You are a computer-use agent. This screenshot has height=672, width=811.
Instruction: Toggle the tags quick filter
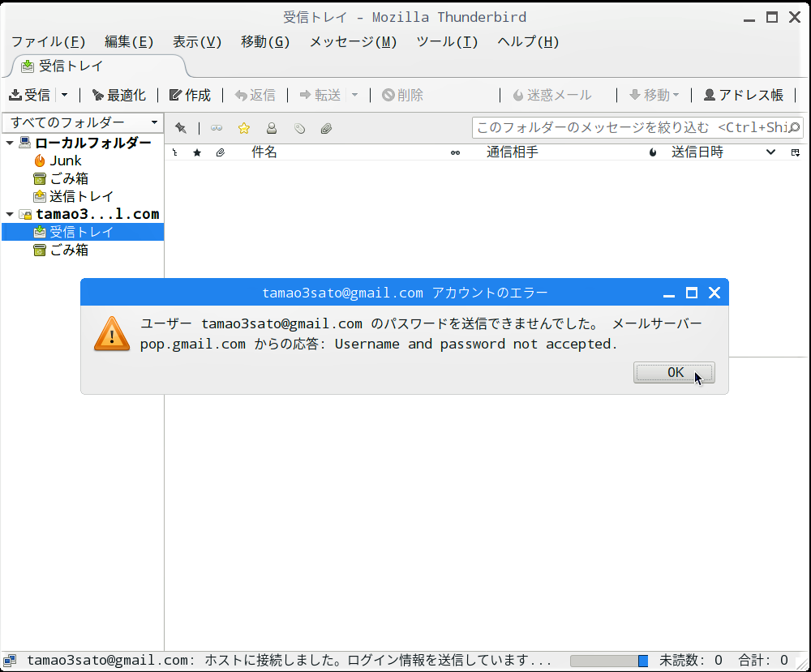299,128
